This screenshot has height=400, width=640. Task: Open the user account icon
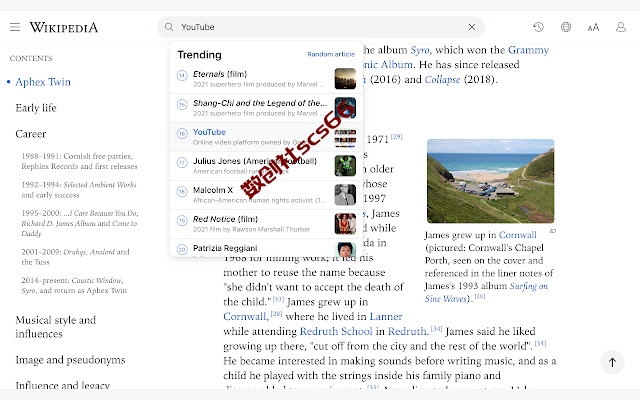[x=621, y=27]
